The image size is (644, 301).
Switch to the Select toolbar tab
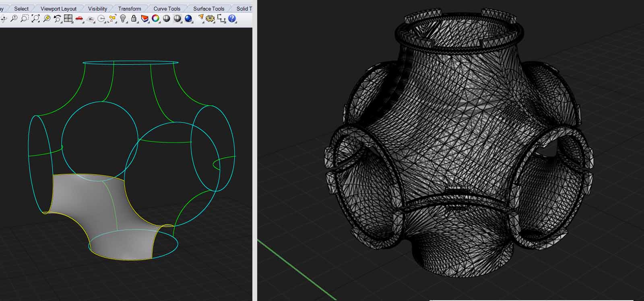tap(21, 8)
